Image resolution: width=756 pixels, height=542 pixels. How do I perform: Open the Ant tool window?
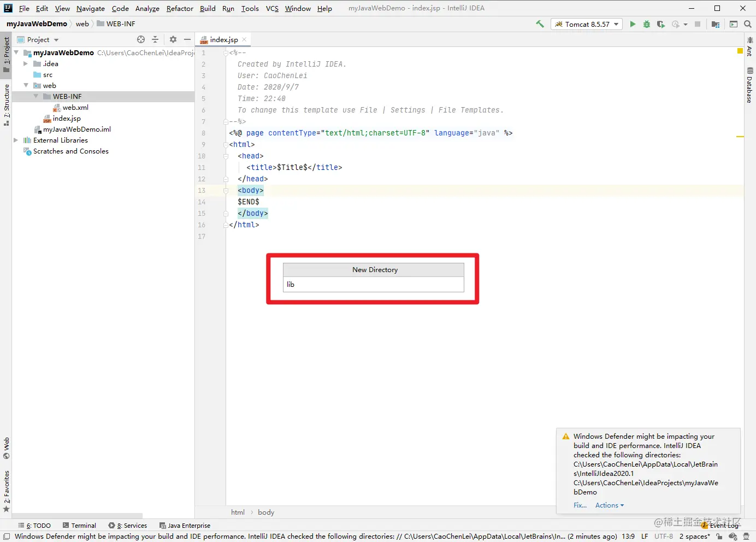pos(749,46)
